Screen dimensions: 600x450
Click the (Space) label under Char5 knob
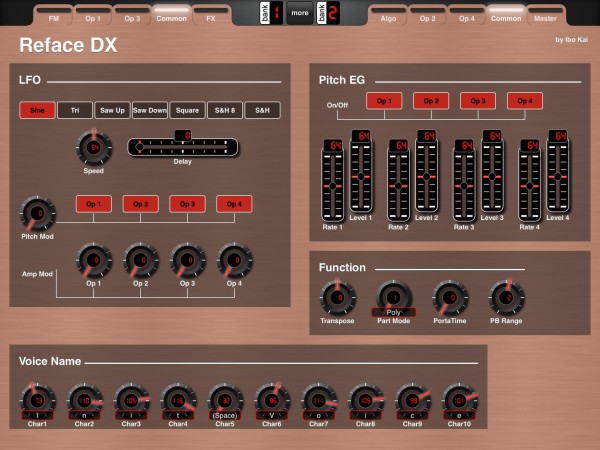click(x=225, y=416)
